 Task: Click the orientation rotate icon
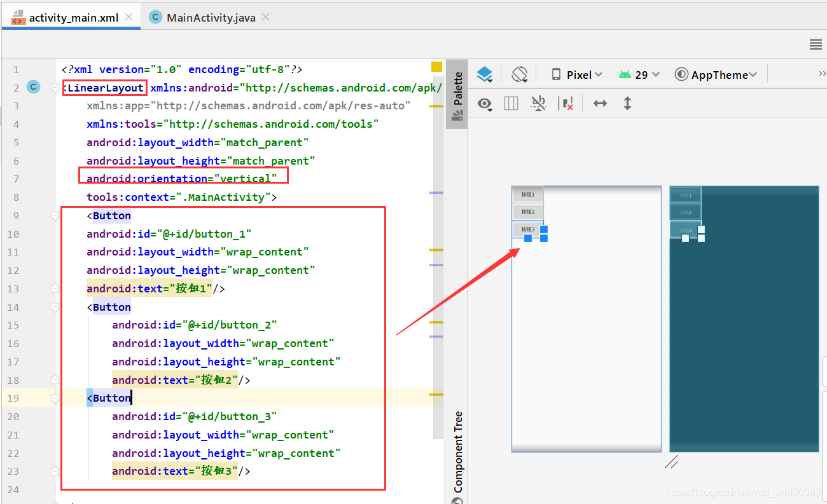coord(520,75)
